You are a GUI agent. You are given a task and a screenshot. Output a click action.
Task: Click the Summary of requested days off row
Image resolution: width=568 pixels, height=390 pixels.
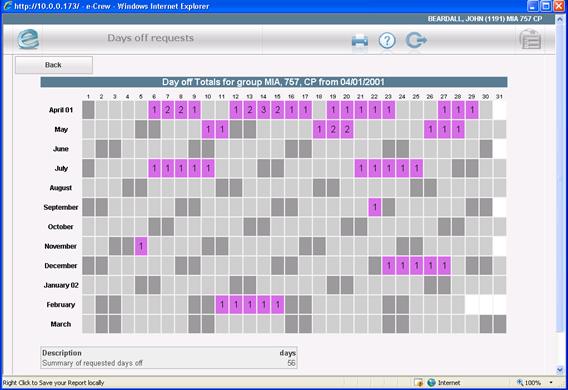click(x=169, y=363)
